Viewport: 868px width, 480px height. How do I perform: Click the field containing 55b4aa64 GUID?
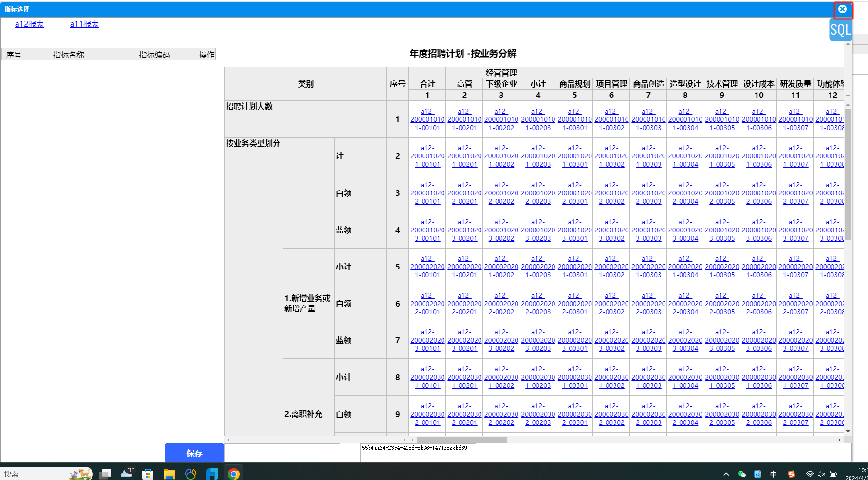point(418,453)
